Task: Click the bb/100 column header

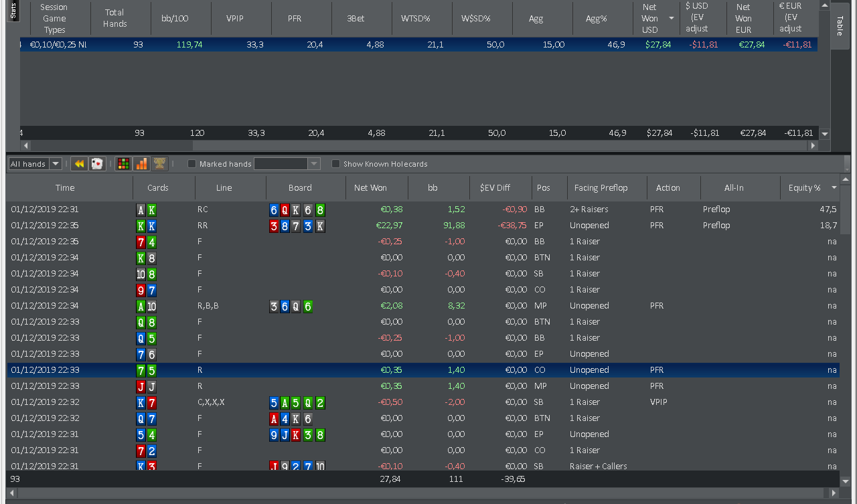Action: point(175,18)
